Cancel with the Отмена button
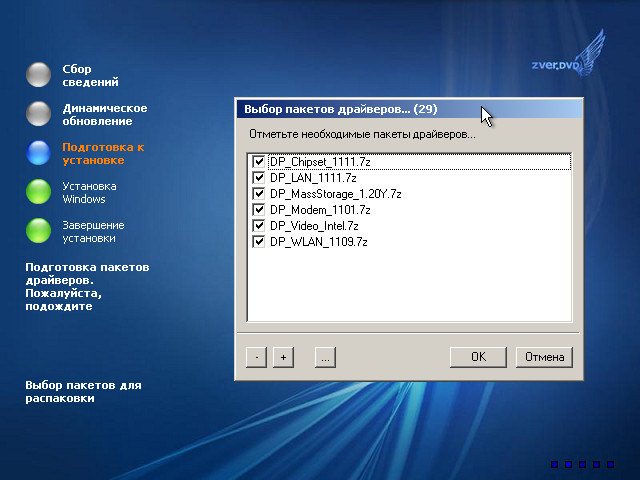The height and width of the screenshot is (480, 640). pyautogui.click(x=544, y=357)
